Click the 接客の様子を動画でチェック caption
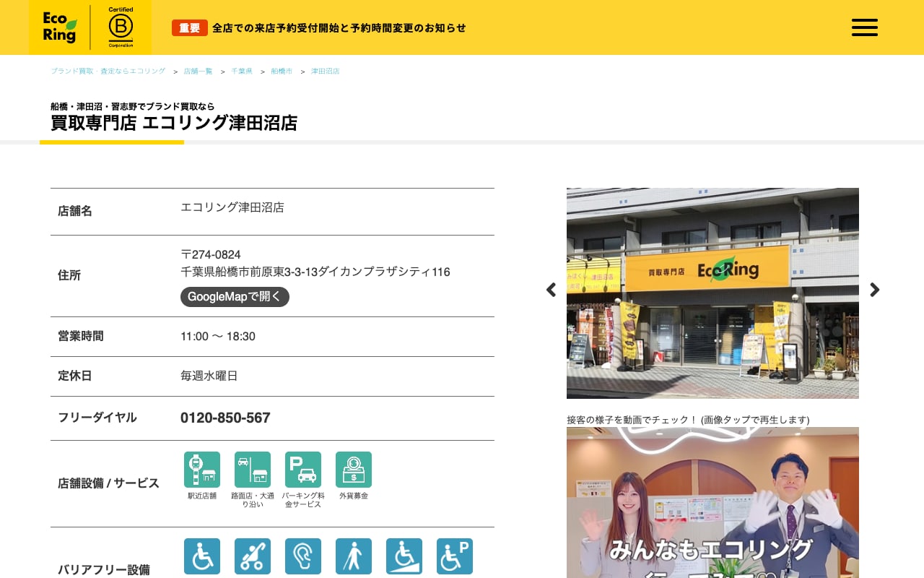 (x=688, y=420)
